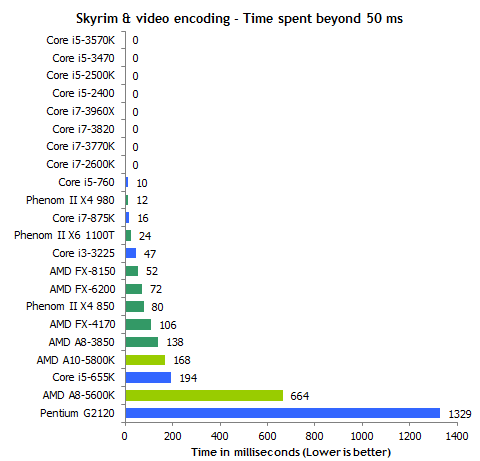Viewport: 480px width, 461px height.
Task: Select the Core i3-3225 label
Action: coord(83,253)
